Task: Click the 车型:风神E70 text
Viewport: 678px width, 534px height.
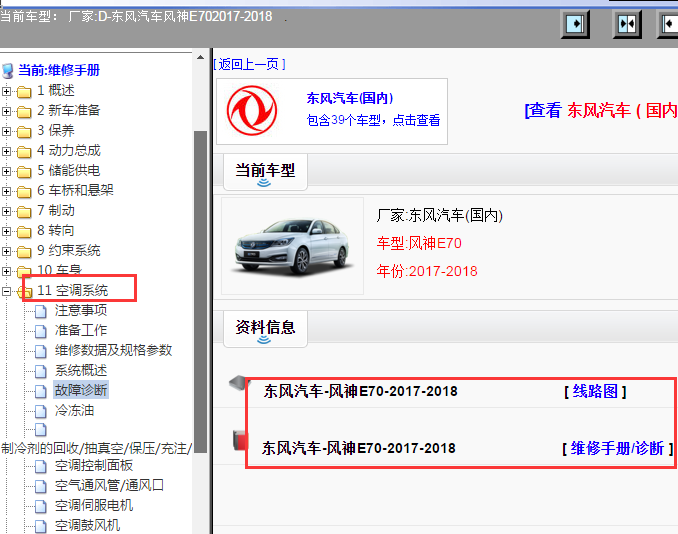Action: pos(419,243)
